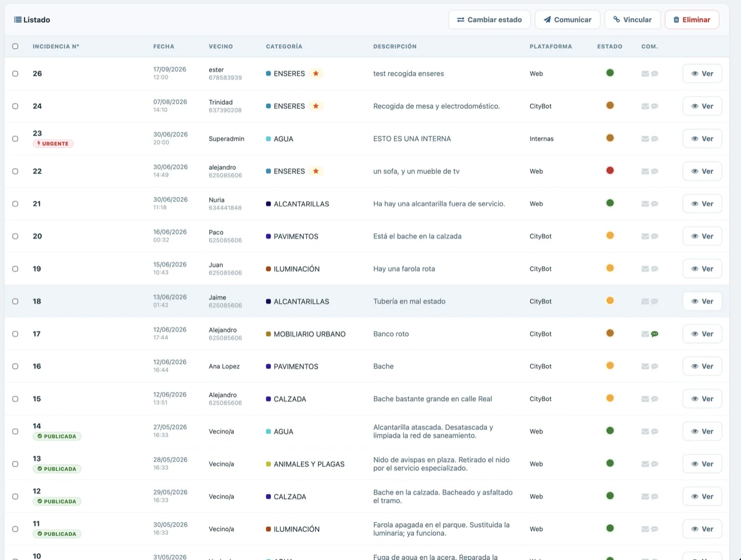The width and height of the screenshot is (741, 560).
Task: Click the envelope icon in incidencia 11 row
Action: (x=645, y=529)
